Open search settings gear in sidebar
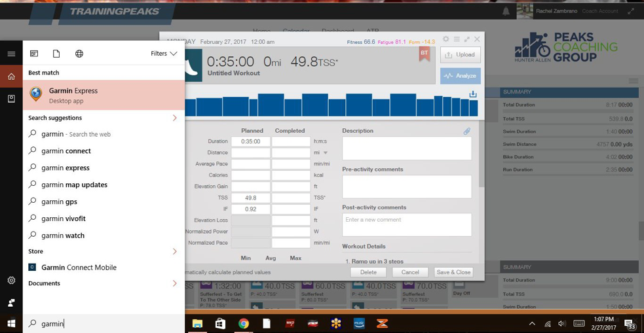Image resolution: width=644 pixels, height=333 pixels. pos(11,281)
